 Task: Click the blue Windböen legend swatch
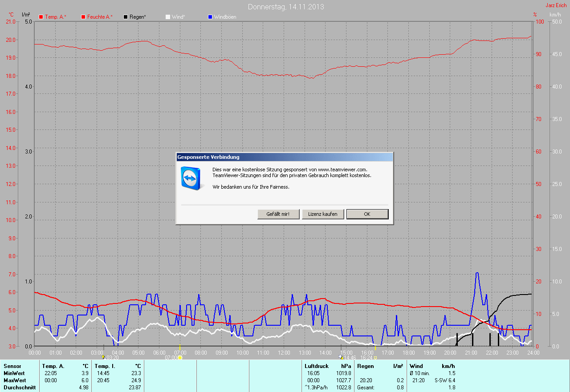(210, 17)
